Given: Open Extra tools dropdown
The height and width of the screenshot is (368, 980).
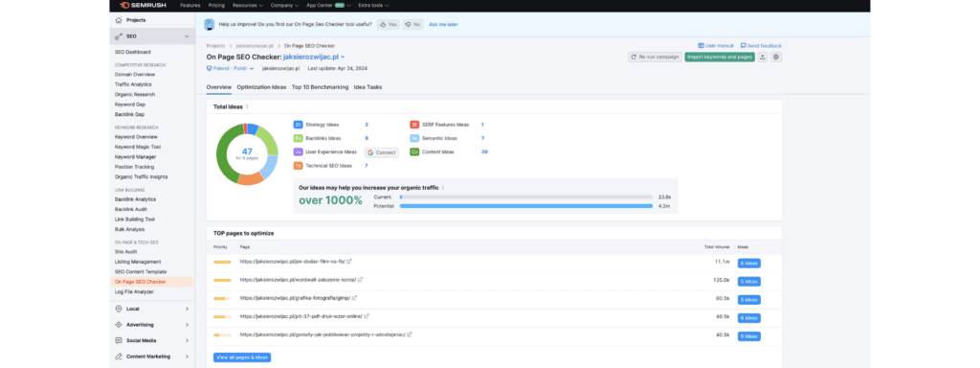Looking at the screenshot, I should pyautogui.click(x=374, y=5).
